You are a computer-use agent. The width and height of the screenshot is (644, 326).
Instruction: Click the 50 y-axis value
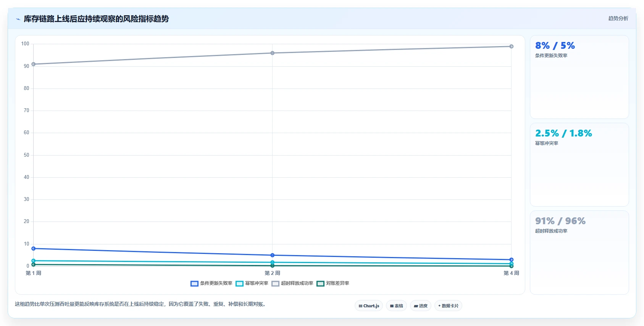[26, 155]
